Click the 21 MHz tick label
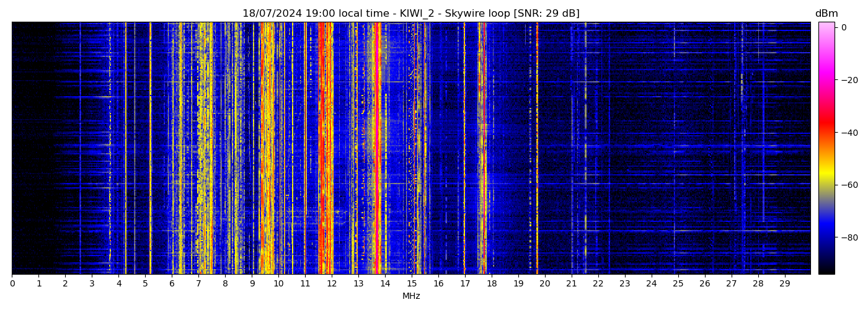This screenshot has width=868, height=310. (571, 283)
